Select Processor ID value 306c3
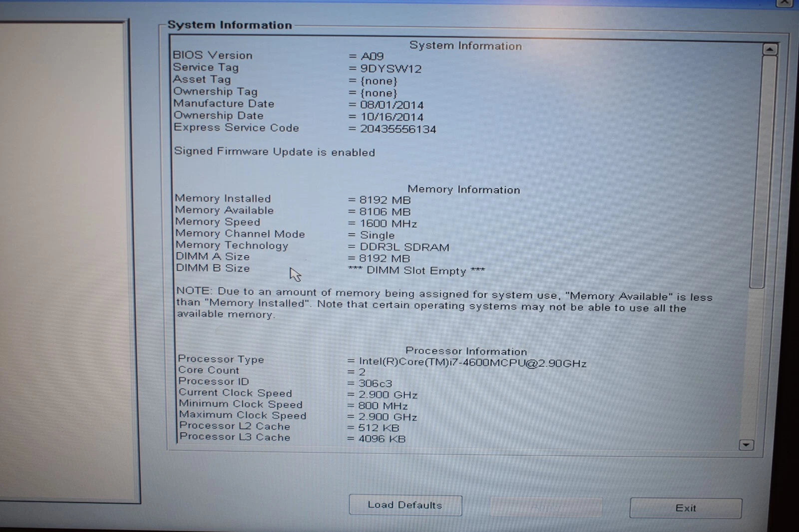Screen dimensions: 799x532 point(376,384)
